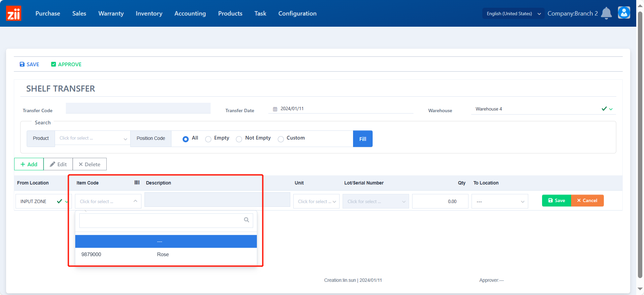Open the Products menu
This screenshot has width=644, height=295.
pyautogui.click(x=230, y=14)
